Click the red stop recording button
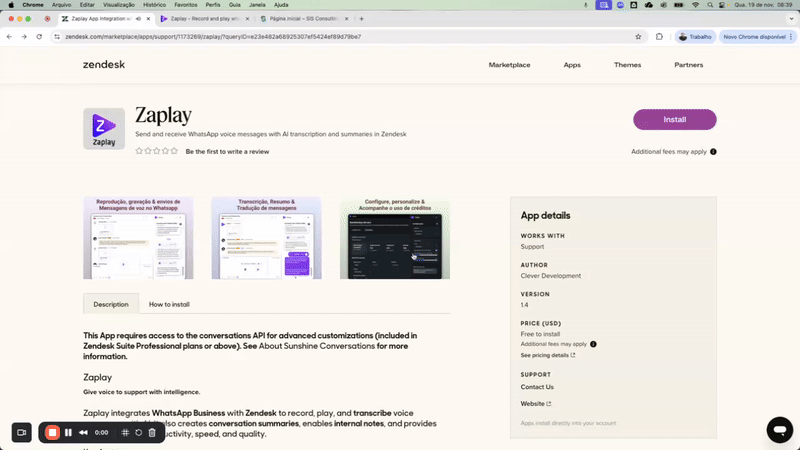800x450 pixels. pyautogui.click(x=53, y=432)
